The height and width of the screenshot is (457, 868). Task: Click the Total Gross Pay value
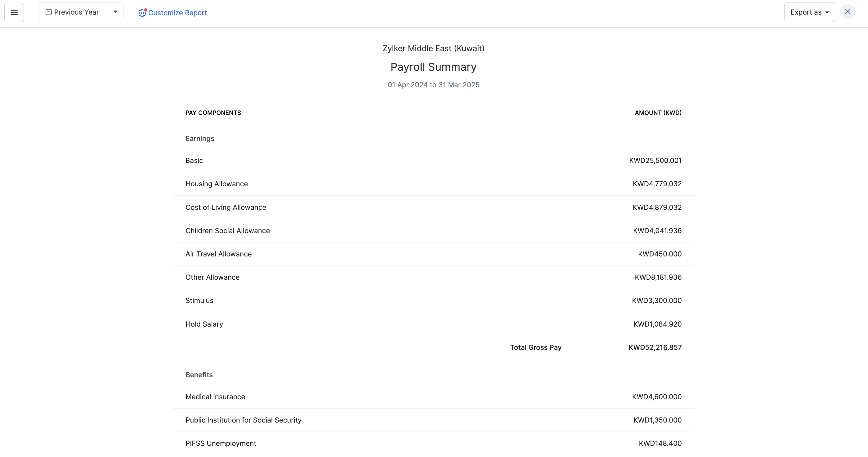(655, 347)
